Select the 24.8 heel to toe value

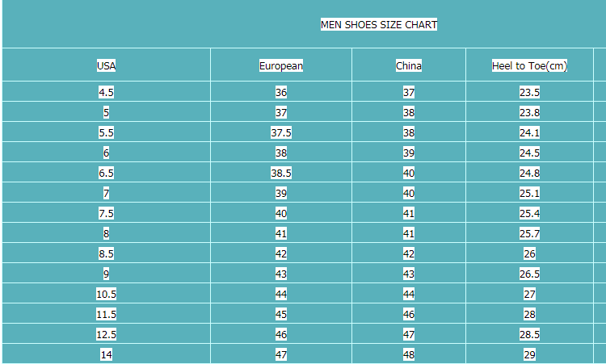click(x=529, y=174)
